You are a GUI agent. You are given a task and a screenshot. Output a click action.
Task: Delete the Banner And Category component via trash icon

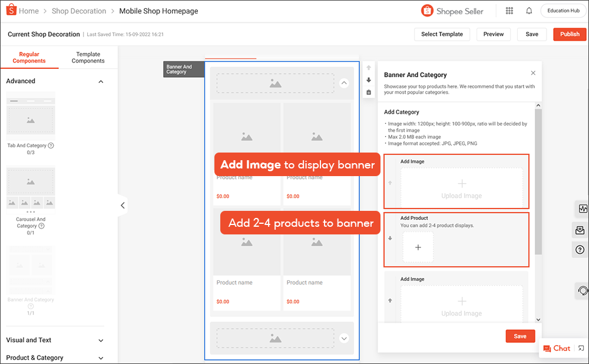(369, 92)
